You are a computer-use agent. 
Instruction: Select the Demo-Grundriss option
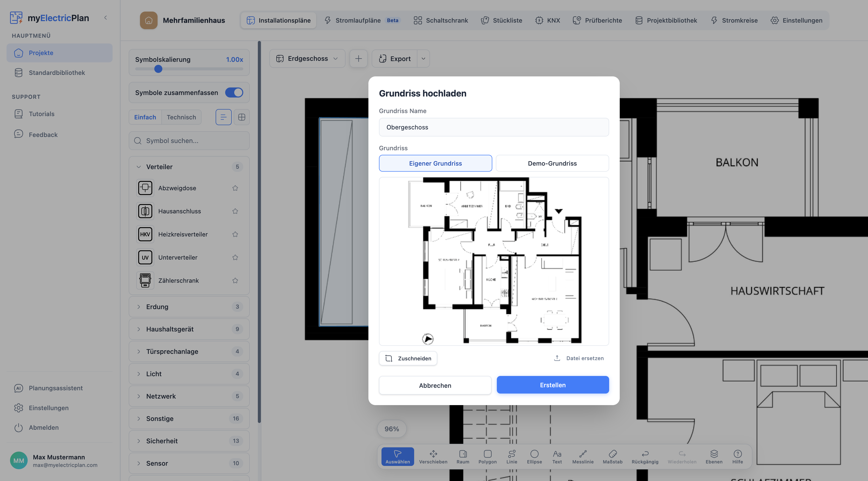(x=552, y=163)
